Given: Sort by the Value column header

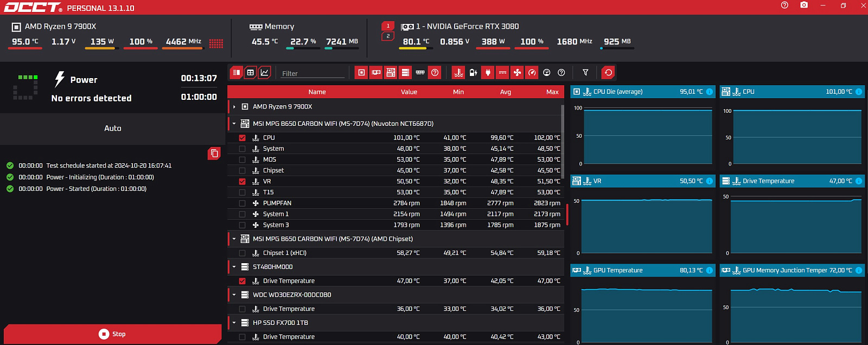Looking at the screenshot, I should 409,92.
